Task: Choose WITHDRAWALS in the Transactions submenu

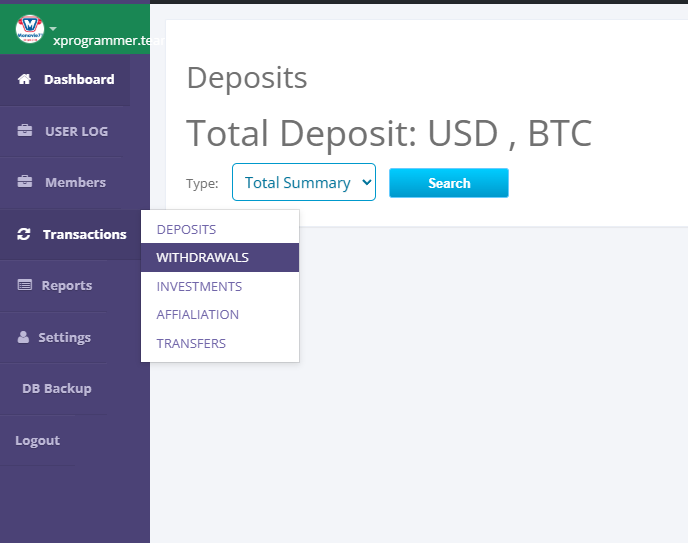Action: coord(203,257)
